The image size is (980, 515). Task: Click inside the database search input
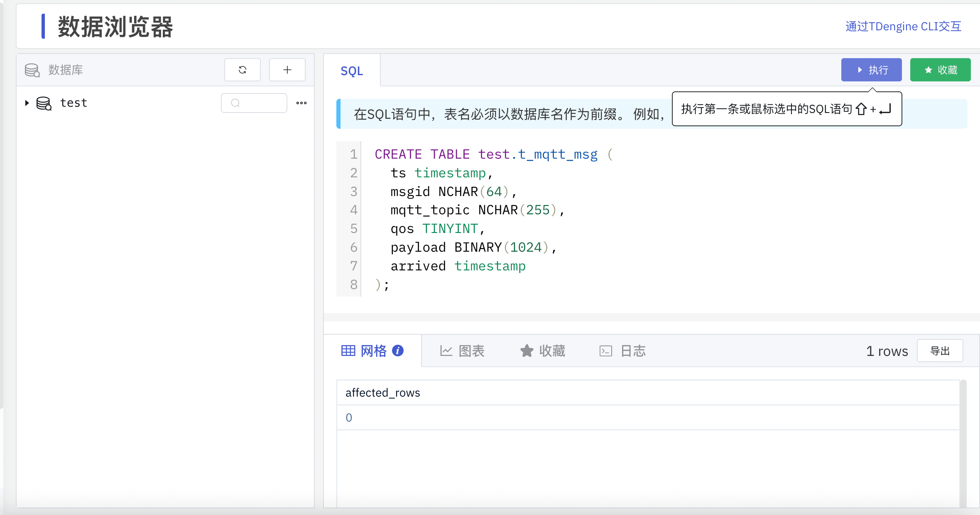(257, 103)
